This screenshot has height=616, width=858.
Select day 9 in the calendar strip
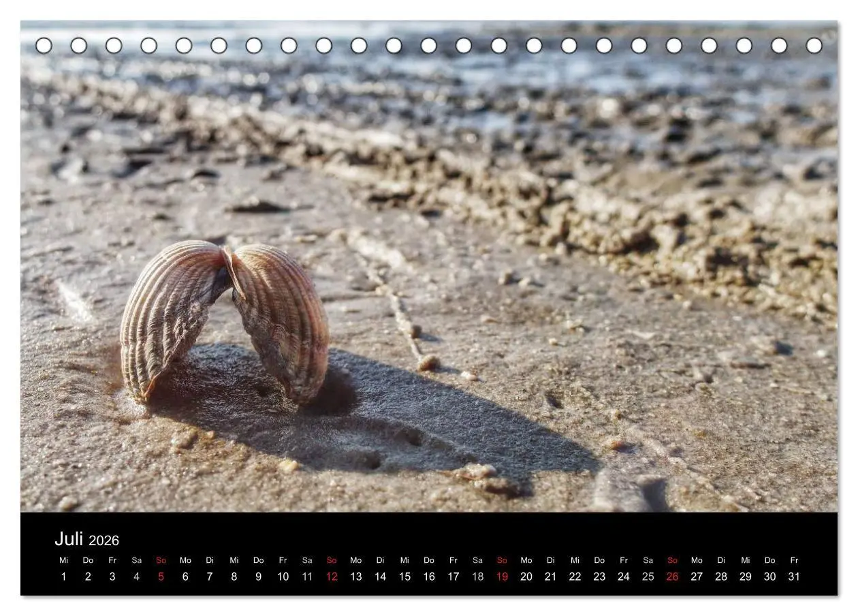coord(258,577)
